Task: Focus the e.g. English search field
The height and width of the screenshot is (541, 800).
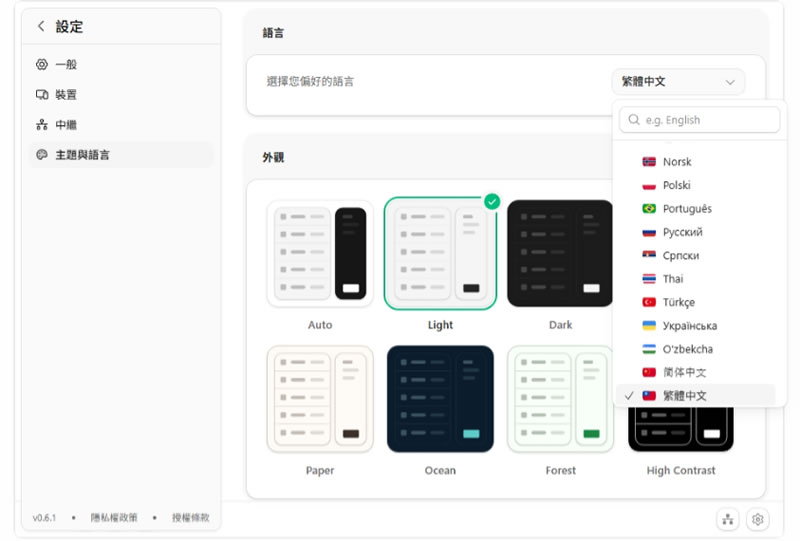Action: tap(699, 119)
